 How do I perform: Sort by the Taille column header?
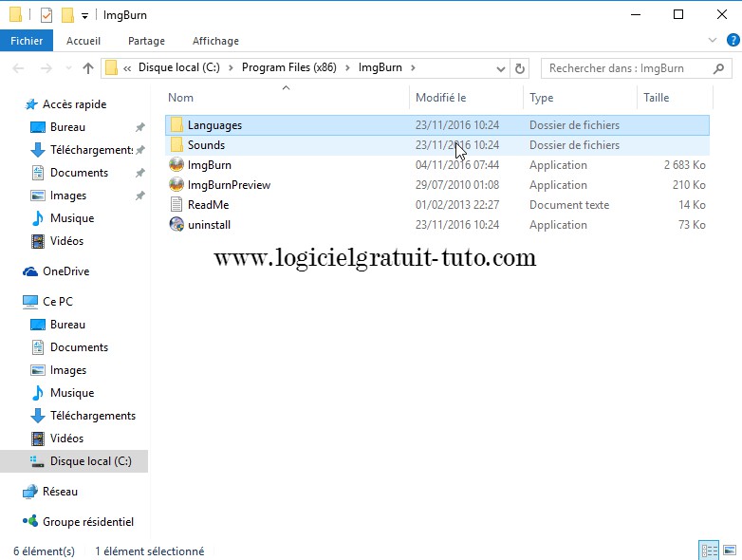(656, 98)
